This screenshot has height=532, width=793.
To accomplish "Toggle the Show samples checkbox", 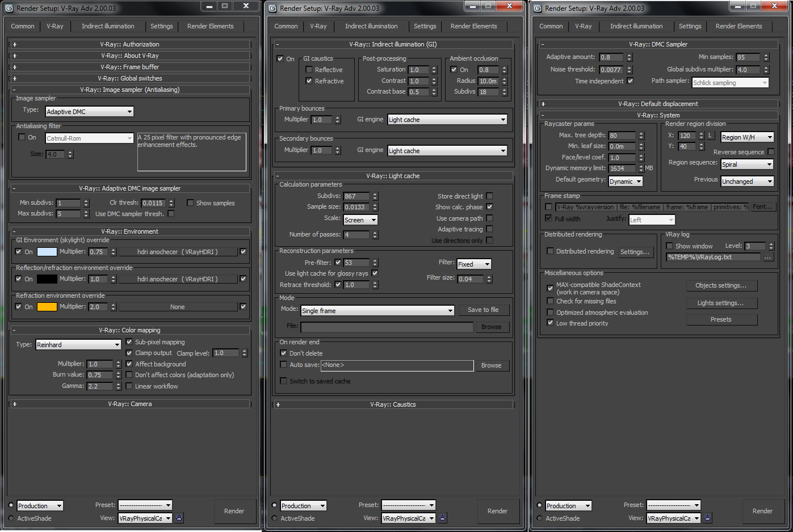I will pos(190,202).
